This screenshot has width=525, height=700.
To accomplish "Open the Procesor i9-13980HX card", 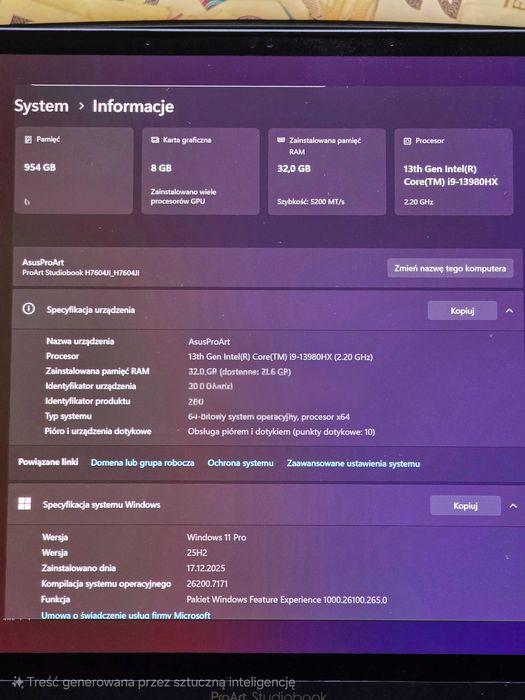I will click(x=454, y=172).
